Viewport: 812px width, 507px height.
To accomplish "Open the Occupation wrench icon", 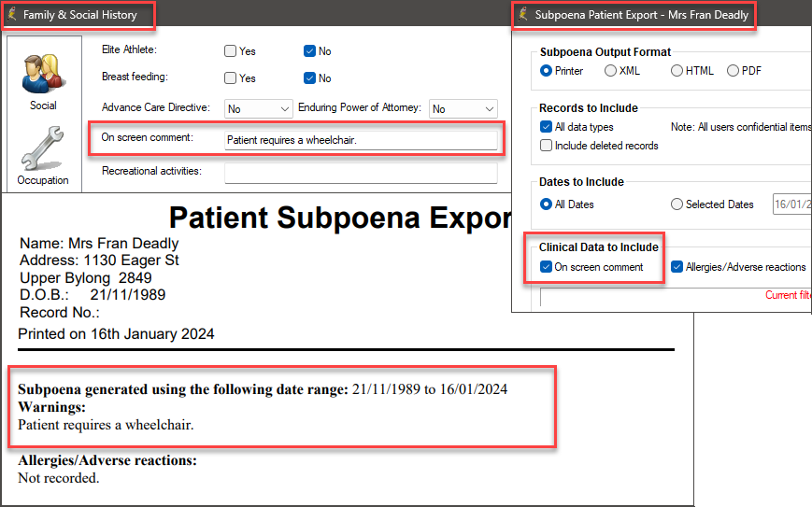I will click(42, 148).
